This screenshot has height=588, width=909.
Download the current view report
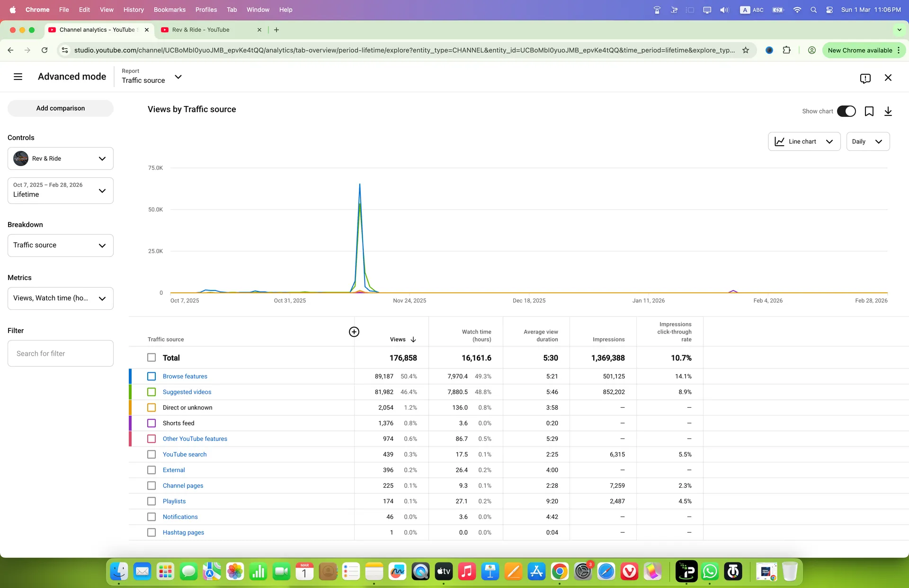[888, 111]
